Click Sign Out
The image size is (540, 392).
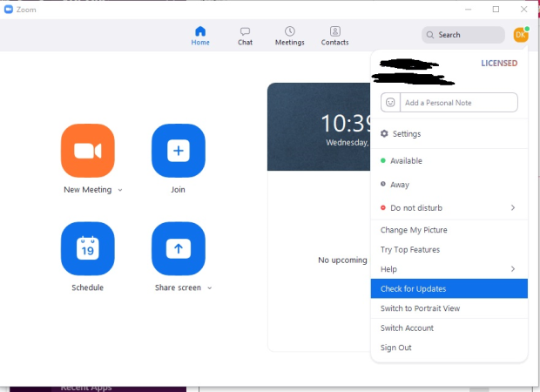[449, 348]
